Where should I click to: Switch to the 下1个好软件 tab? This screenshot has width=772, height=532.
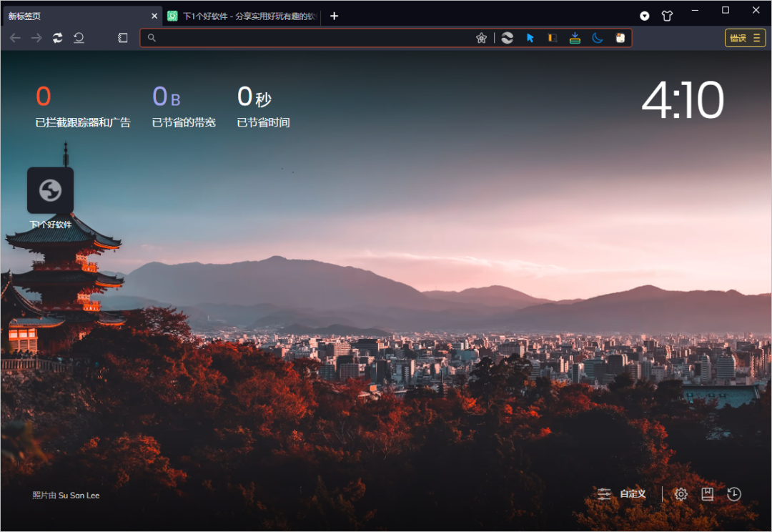(x=242, y=16)
